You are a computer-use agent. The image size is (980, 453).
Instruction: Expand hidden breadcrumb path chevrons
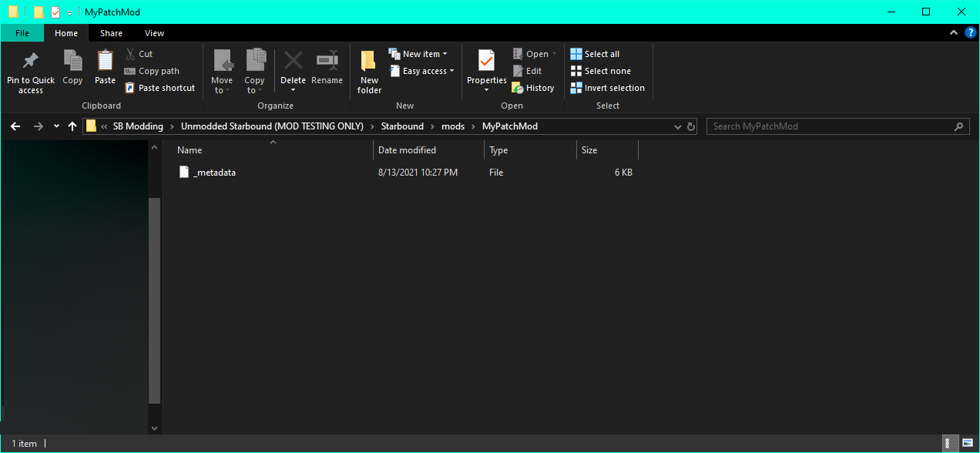[x=104, y=126]
